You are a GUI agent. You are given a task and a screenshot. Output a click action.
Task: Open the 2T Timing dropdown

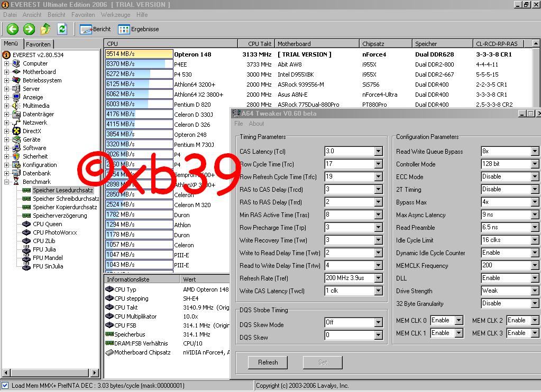[x=535, y=189]
